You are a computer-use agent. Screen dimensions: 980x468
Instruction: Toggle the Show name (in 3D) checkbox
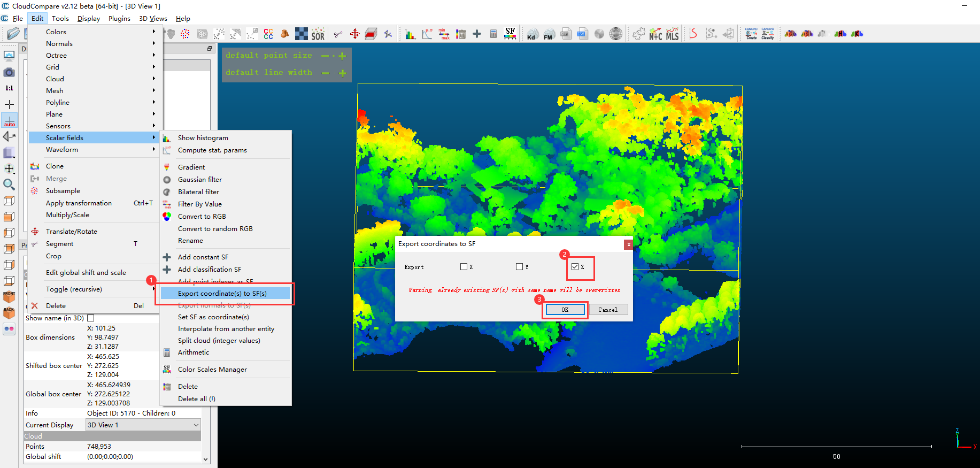click(90, 318)
